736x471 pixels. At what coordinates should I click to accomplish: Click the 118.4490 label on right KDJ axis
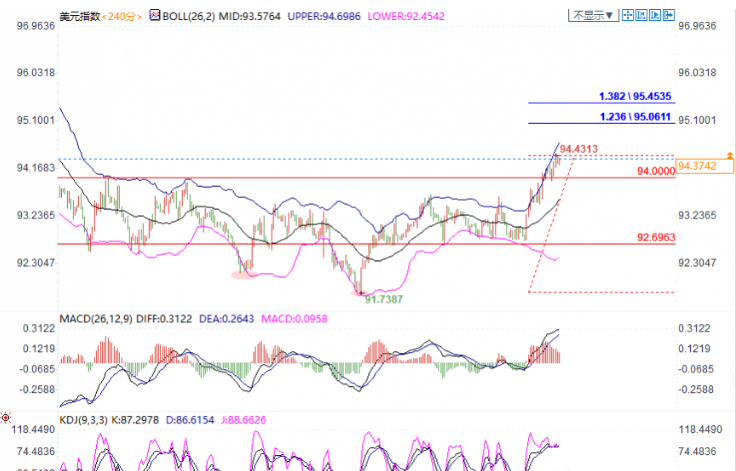[x=700, y=429]
